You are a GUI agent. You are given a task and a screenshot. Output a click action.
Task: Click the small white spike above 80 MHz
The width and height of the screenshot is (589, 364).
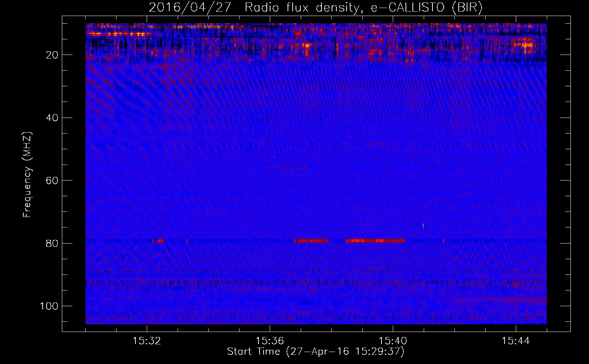pos(423,225)
